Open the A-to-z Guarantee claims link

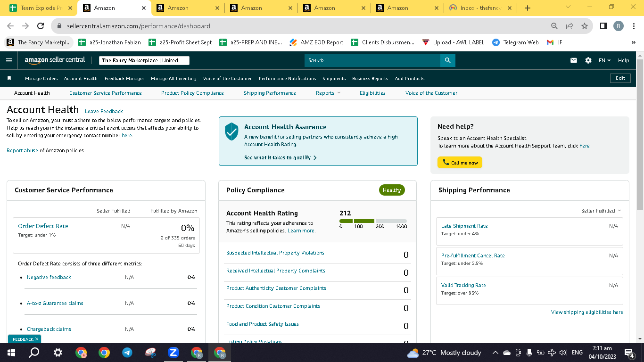coord(55,303)
